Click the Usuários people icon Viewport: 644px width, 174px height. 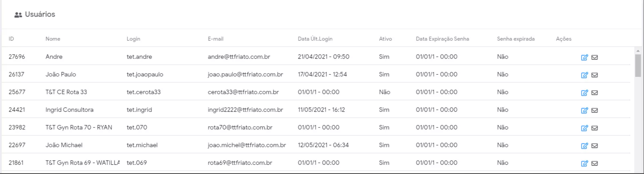point(18,15)
